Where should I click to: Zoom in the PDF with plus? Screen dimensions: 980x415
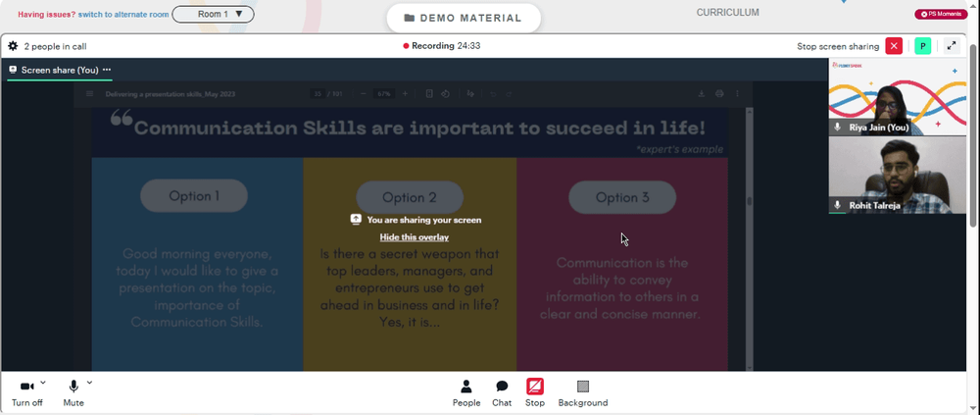405,94
